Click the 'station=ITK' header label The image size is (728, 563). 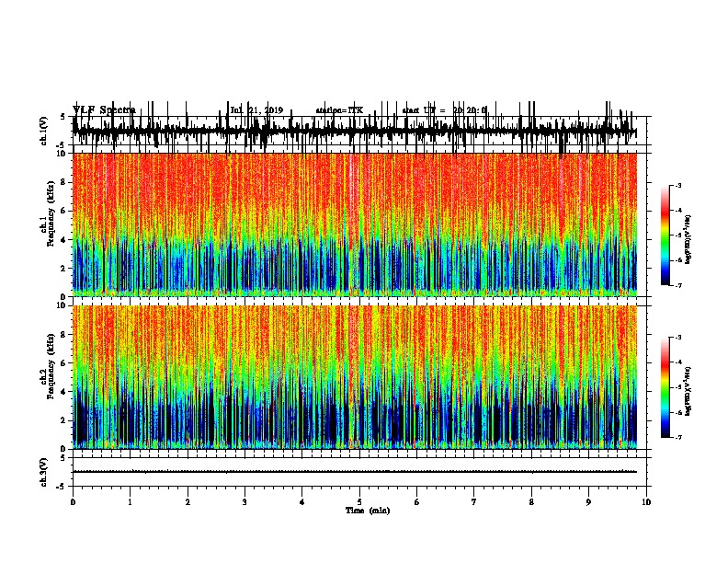[x=339, y=110]
